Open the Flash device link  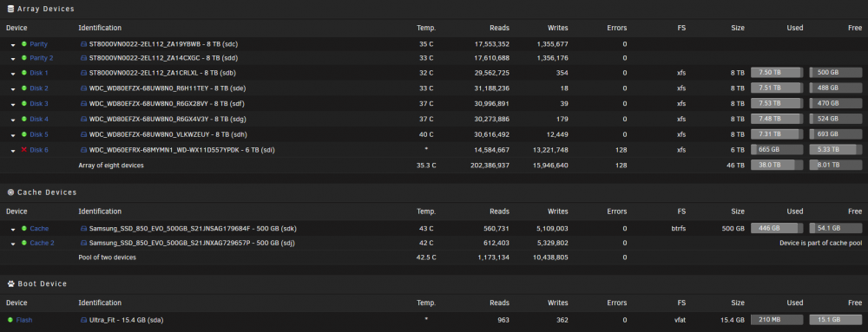point(23,320)
